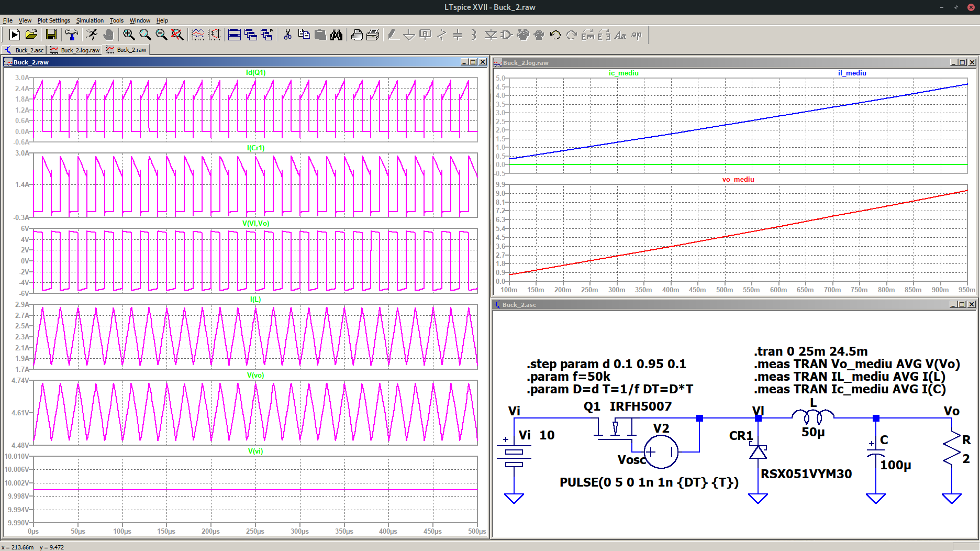
Task: Open the Window menu
Action: point(140,20)
